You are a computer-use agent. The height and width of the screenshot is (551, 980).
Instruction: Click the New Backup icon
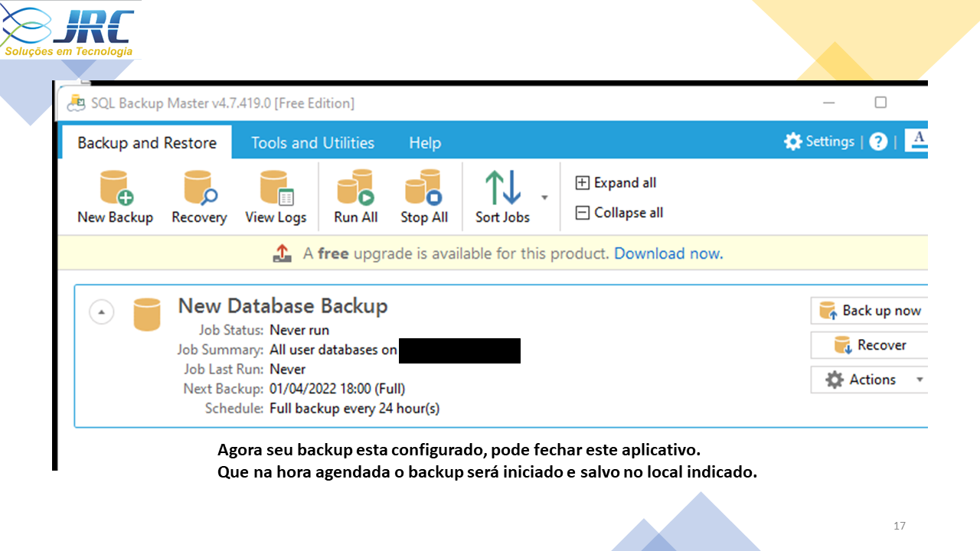[116, 188]
